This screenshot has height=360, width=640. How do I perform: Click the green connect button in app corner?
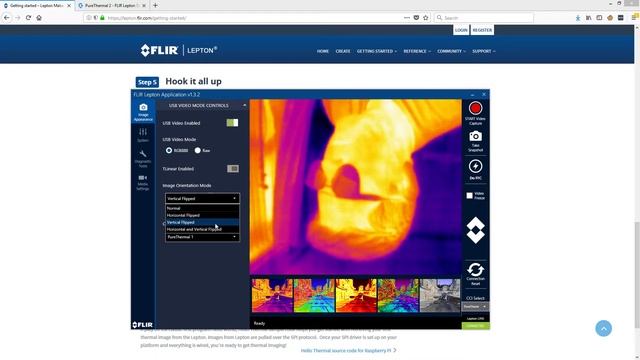coord(476,326)
